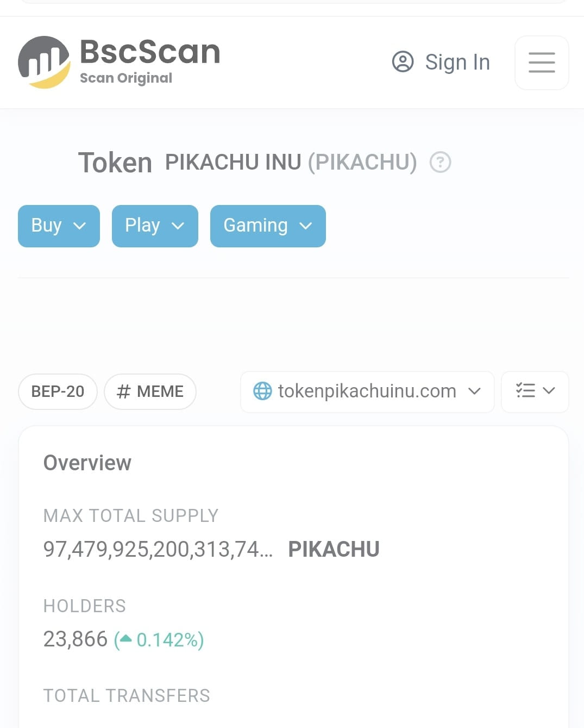Click the globe icon next to tokenpikachuinu.com
Screen dimensions: 584x728
click(262, 391)
